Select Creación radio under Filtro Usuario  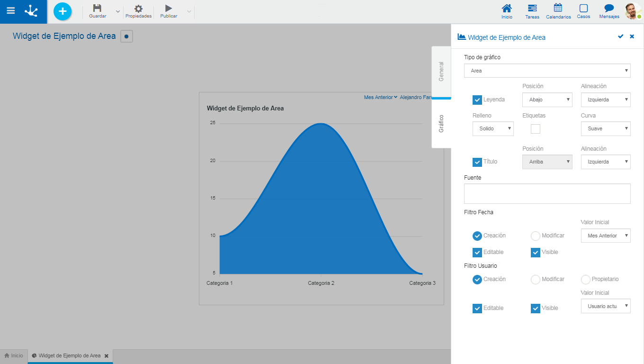[x=477, y=280]
